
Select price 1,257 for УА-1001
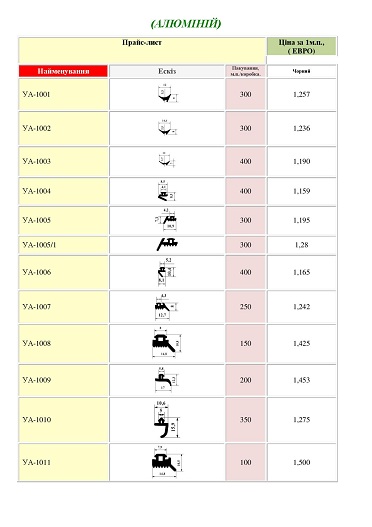pyautogui.click(x=301, y=94)
